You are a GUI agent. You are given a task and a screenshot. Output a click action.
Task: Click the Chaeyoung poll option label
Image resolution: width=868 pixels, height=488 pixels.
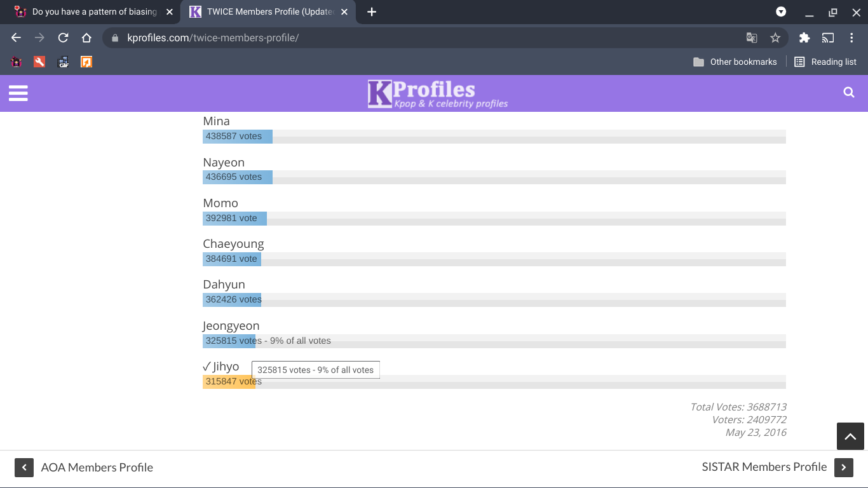coord(233,244)
